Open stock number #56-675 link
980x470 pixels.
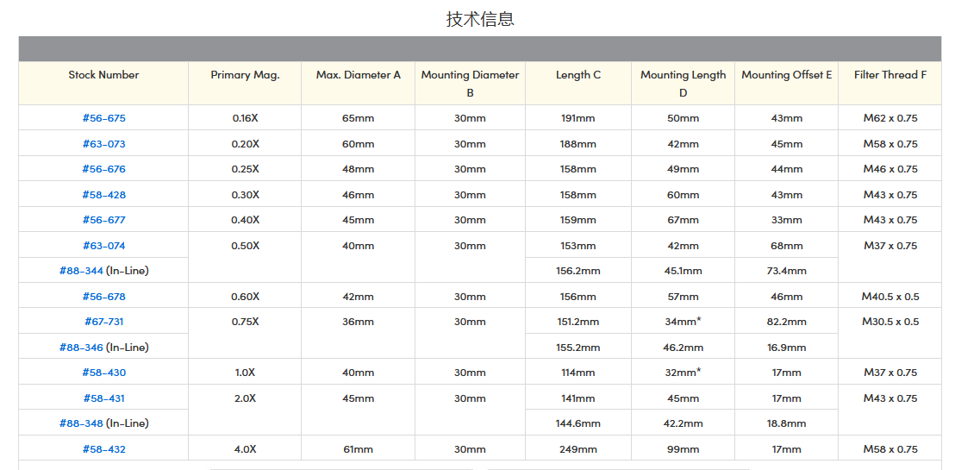point(103,118)
